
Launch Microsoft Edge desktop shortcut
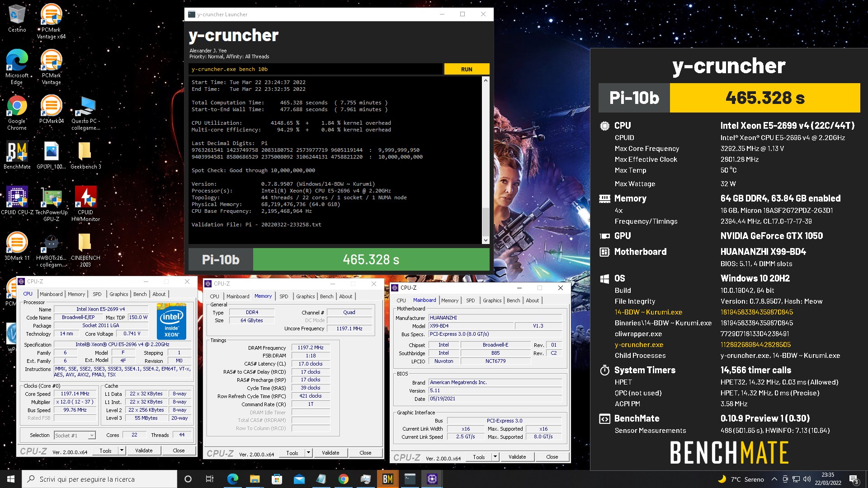pyautogui.click(x=17, y=67)
